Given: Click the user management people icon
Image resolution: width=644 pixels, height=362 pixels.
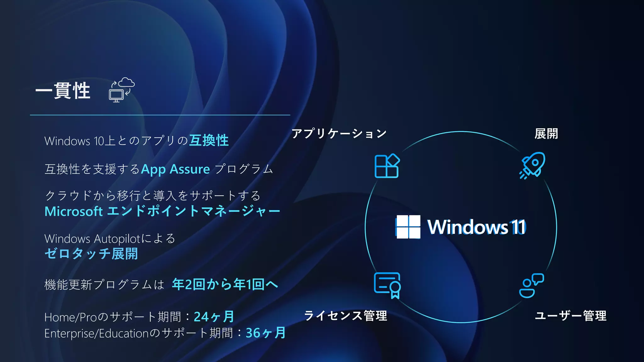Looking at the screenshot, I should 531,285.
